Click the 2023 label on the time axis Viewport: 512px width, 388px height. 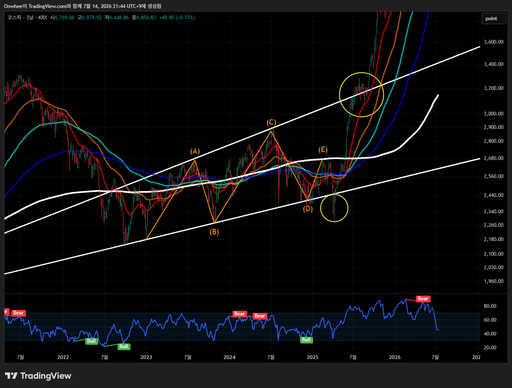pos(146,357)
